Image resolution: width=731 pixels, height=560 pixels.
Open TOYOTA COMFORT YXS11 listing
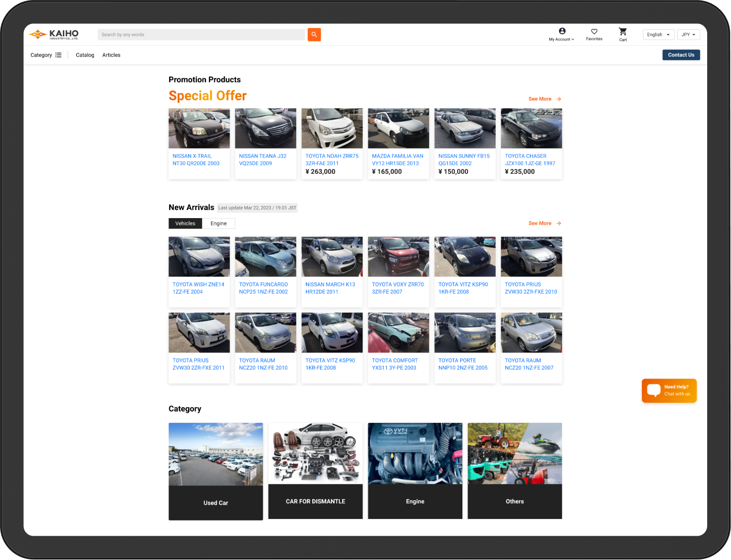coord(395,364)
